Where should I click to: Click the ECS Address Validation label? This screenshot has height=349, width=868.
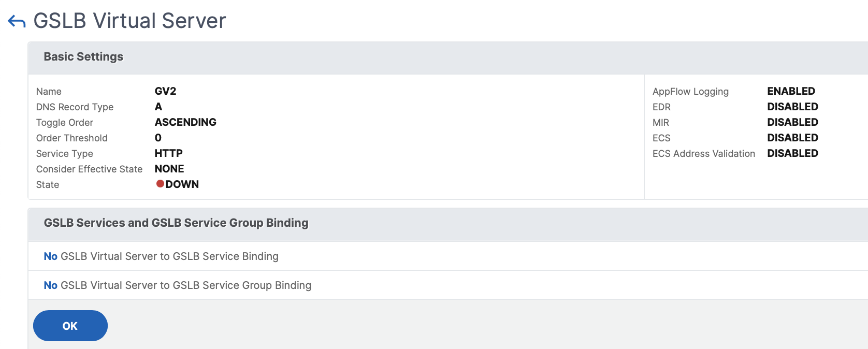704,154
